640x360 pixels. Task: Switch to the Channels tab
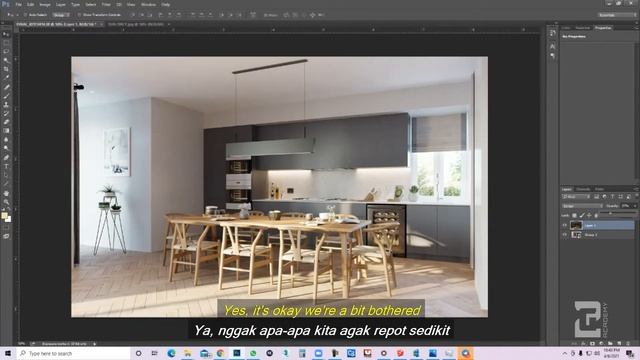(583, 189)
